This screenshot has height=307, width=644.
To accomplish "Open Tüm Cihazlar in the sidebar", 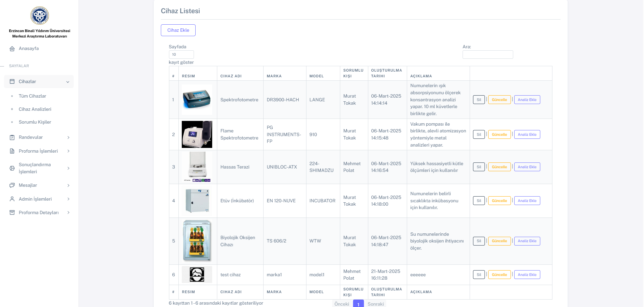I will click(32, 96).
